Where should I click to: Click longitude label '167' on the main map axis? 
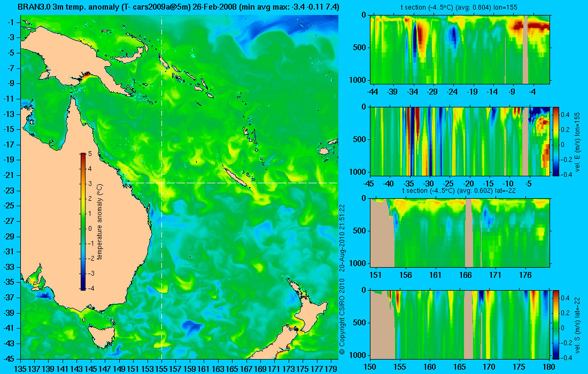coord(246,369)
